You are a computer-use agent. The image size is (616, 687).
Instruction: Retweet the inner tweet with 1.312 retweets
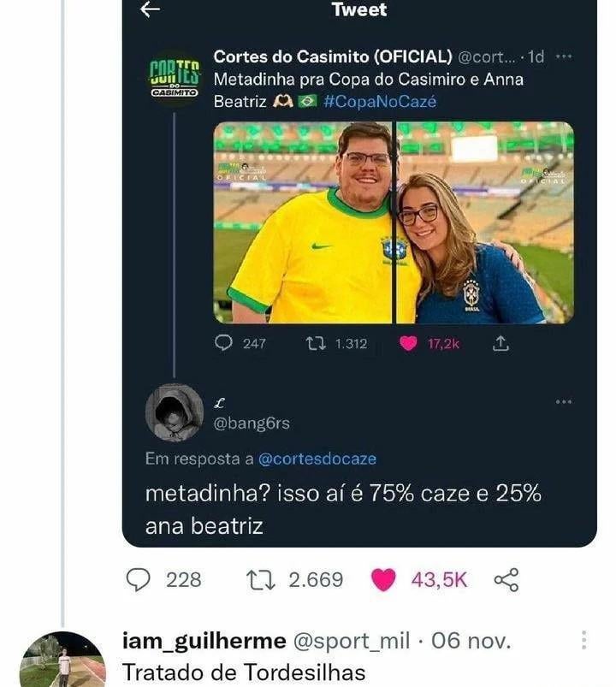pyautogui.click(x=316, y=343)
